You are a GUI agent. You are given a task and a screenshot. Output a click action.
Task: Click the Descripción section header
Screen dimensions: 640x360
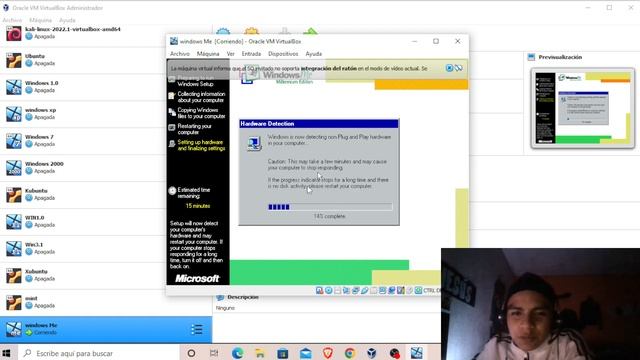[242, 297]
